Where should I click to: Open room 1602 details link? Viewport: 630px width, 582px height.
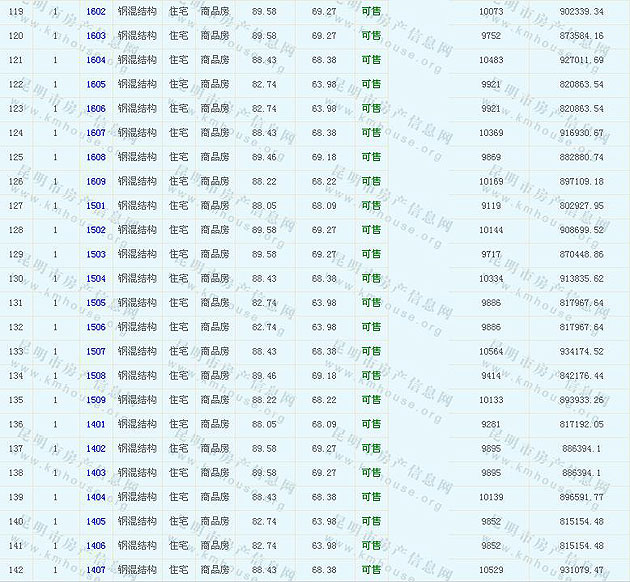(96, 12)
